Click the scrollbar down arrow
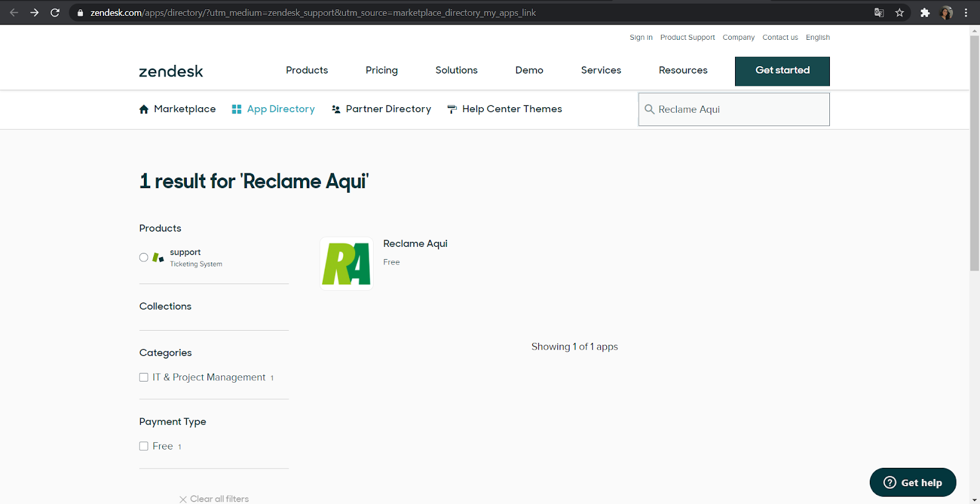 (x=974, y=500)
